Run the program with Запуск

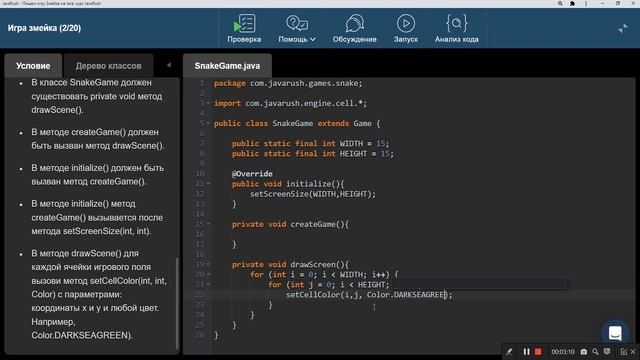coord(406,28)
